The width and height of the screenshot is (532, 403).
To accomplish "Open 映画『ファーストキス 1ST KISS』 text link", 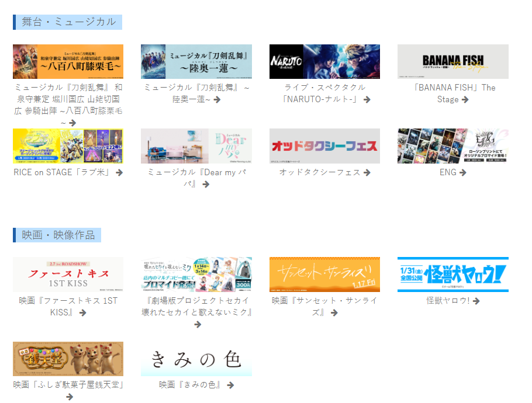I will pos(68,307).
